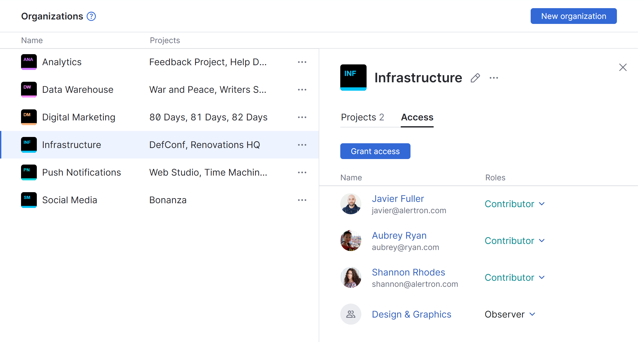
Task: Click the Design & Graphics group icon
Action: [x=351, y=314]
